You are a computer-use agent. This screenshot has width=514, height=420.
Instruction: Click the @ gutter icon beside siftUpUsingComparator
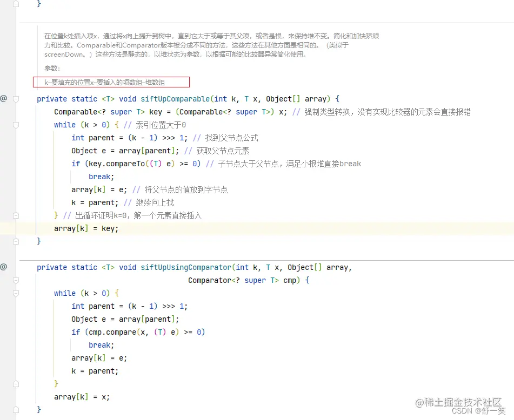coord(4,267)
